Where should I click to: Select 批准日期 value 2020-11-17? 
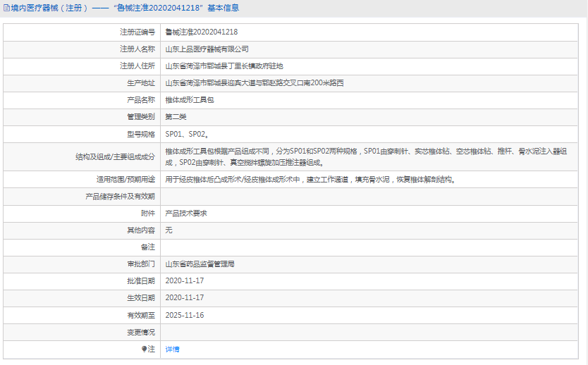185,281
